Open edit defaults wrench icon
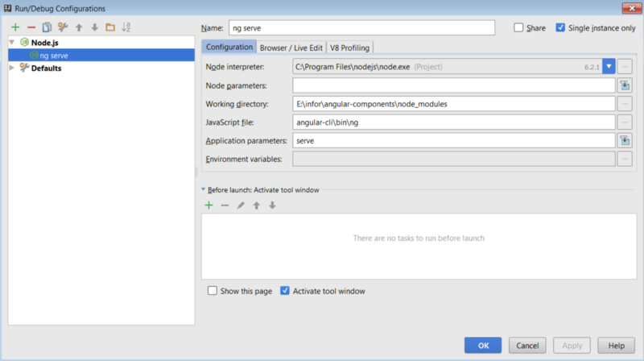644x361 pixels. coord(63,27)
